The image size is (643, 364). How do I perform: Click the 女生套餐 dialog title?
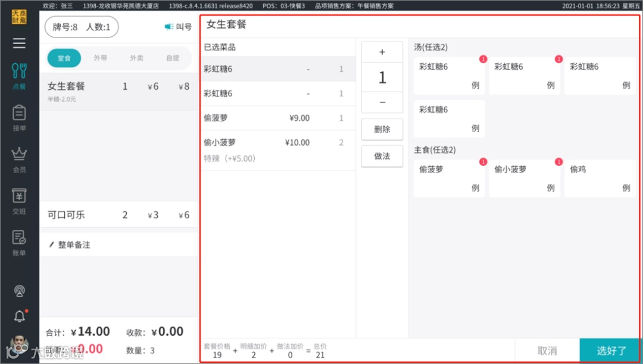(x=226, y=24)
